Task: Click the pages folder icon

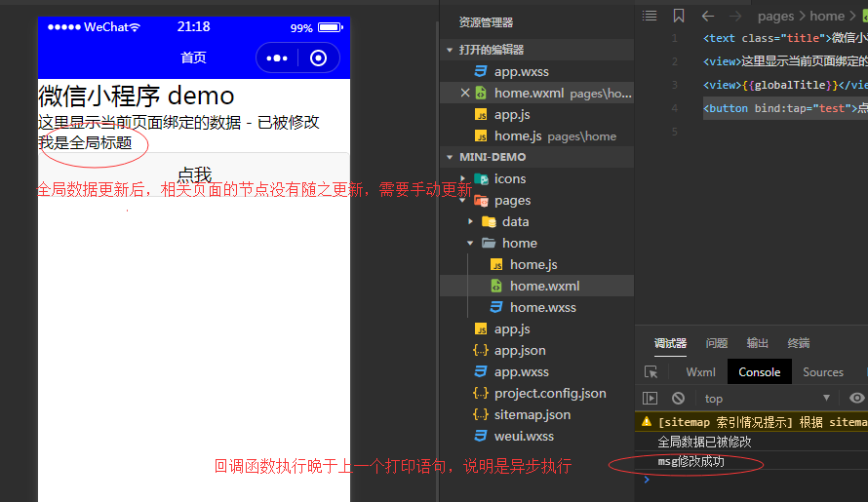Action: click(481, 201)
